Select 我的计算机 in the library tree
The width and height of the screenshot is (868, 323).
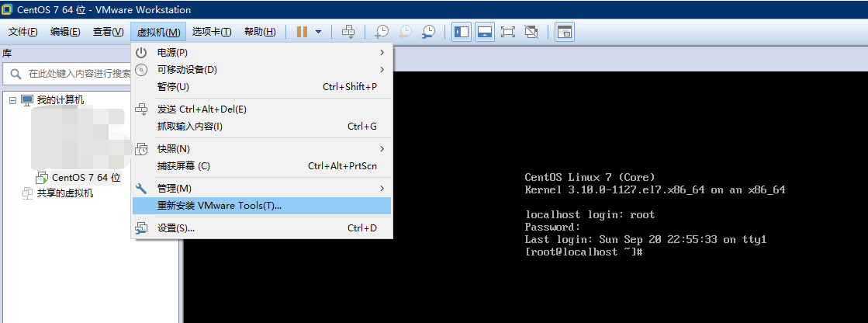tap(61, 100)
